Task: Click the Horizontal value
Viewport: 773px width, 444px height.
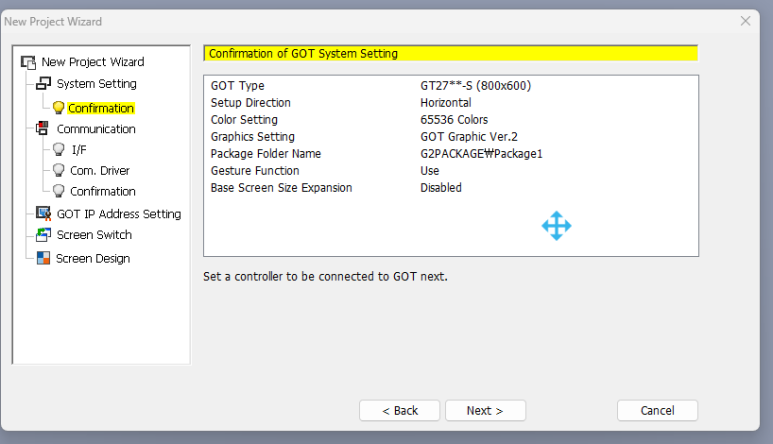Action: click(x=446, y=102)
